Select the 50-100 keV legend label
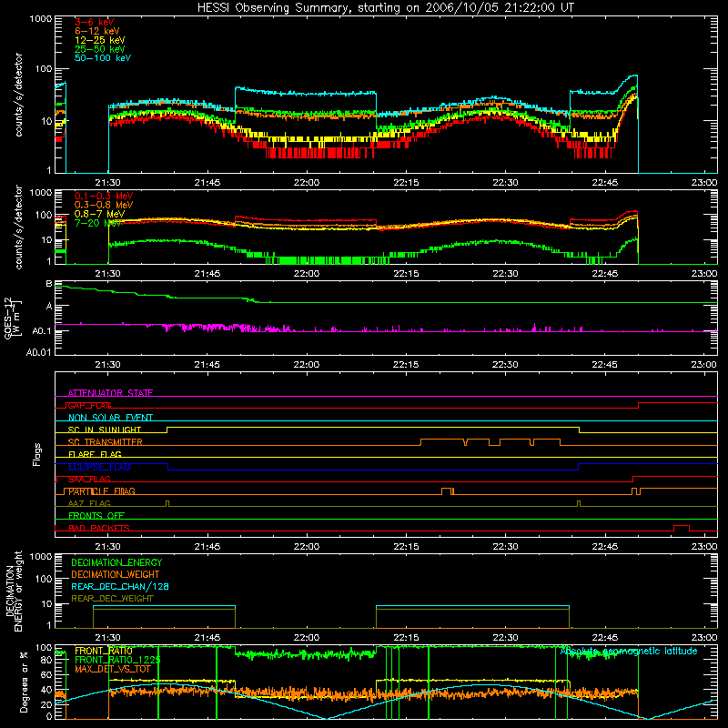This screenshot has width=728, height=728. tap(103, 58)
